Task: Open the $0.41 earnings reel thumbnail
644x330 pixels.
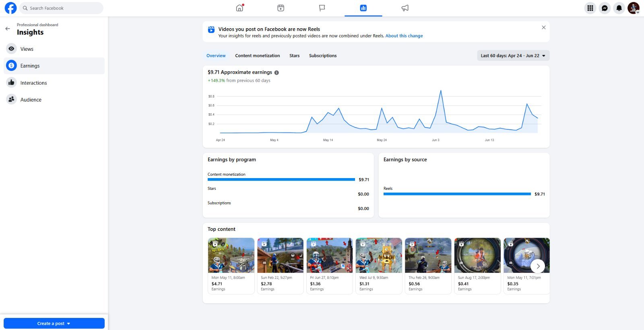Action: pyautogui.click(x=477, y=255)
